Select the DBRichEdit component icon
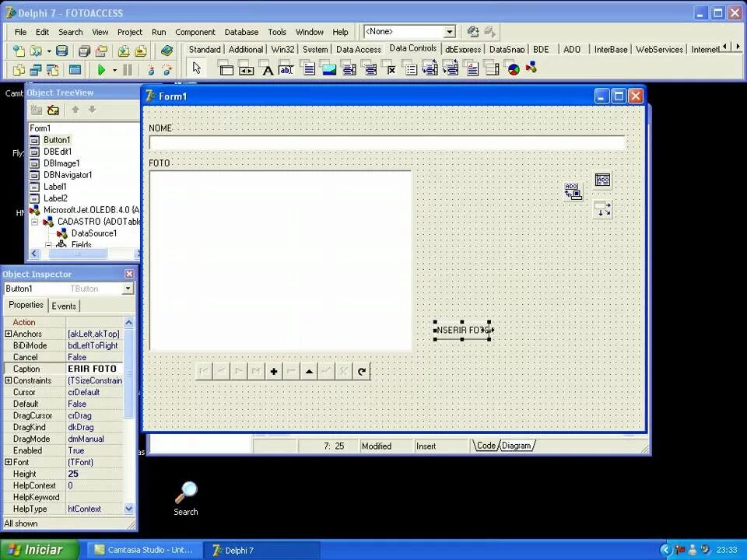Image resolution: width=747 pixels, height=560 pixels. (472, 68)
